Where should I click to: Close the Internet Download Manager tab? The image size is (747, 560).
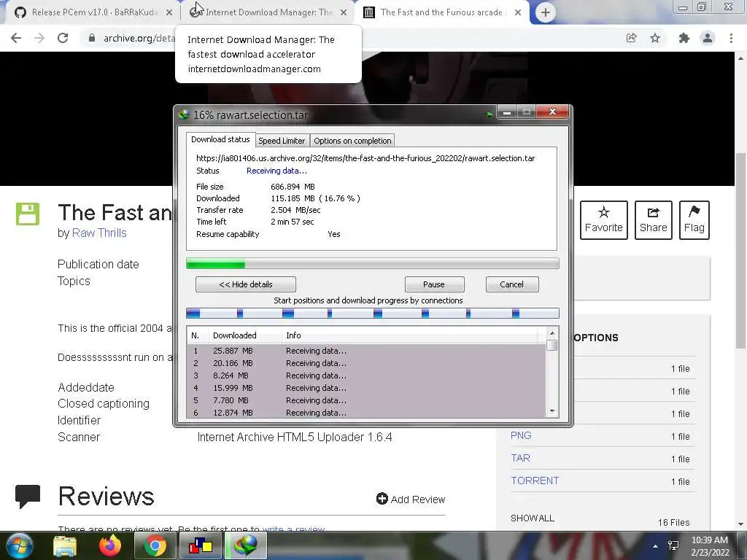click(x=344, y=13)
